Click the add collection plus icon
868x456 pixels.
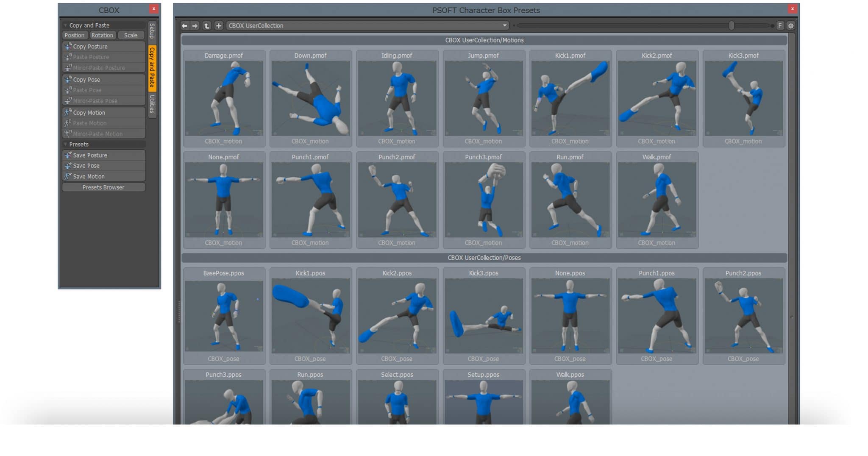pyautogui.click(x=219, y=25)
